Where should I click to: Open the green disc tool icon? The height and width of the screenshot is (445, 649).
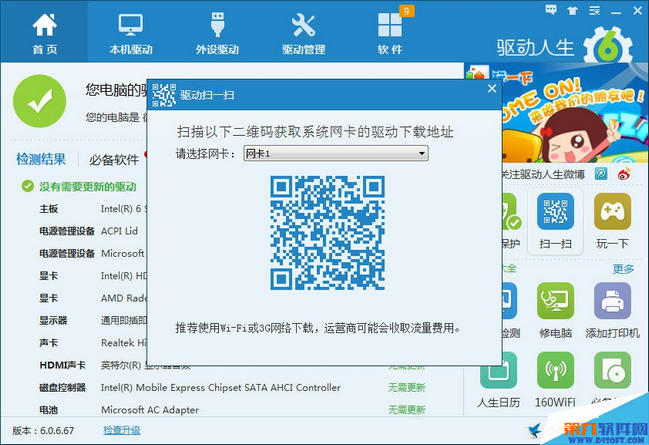point(613,371)
